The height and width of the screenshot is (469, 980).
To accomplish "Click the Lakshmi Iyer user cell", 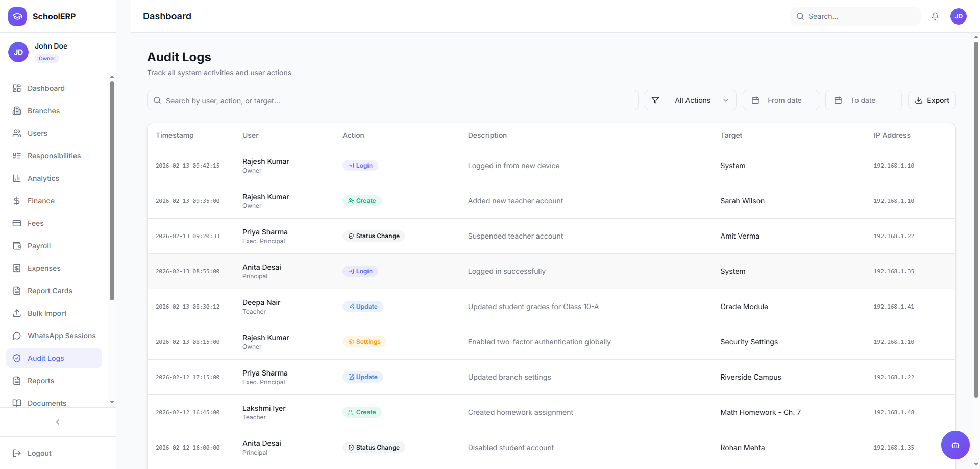I will pyautogui.click(x=264, y=412).
